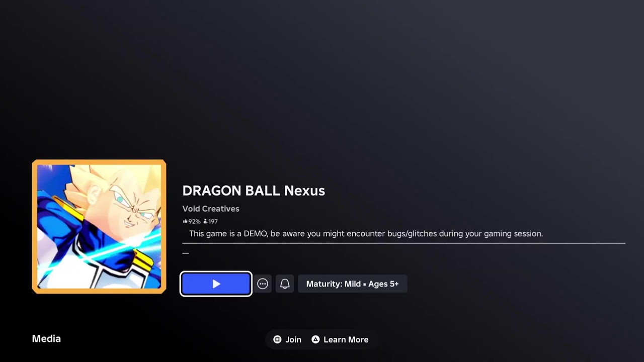The width and height of the screenshot is (644, 362).
Task: Open the more options ellipsis icon
Action: coord(263,284)
